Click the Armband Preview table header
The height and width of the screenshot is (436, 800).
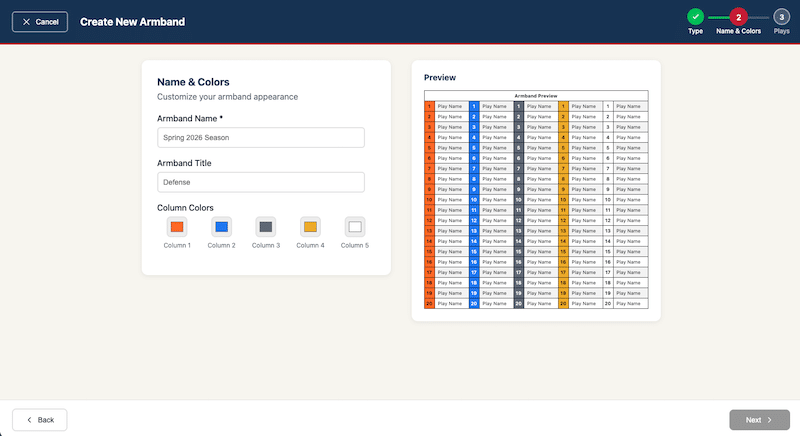536,96
